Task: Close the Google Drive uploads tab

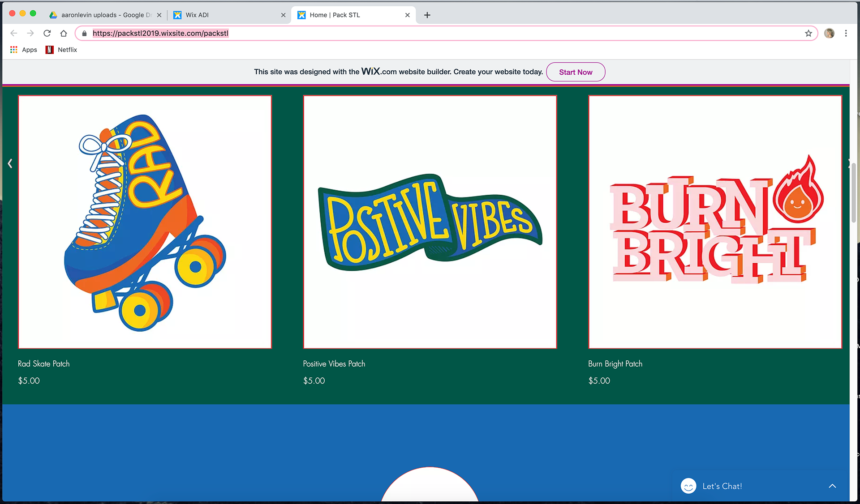Action: coord(159,15)
